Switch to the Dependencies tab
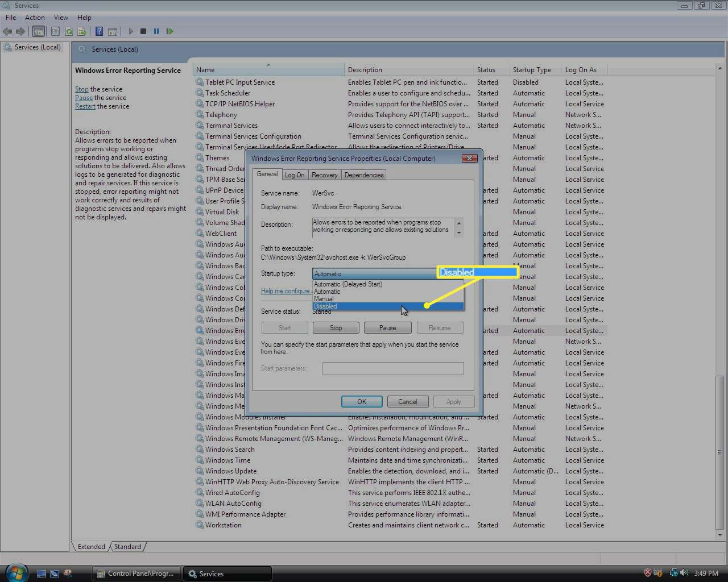Viewport: 728px width, 582px height. pos(364,175)
